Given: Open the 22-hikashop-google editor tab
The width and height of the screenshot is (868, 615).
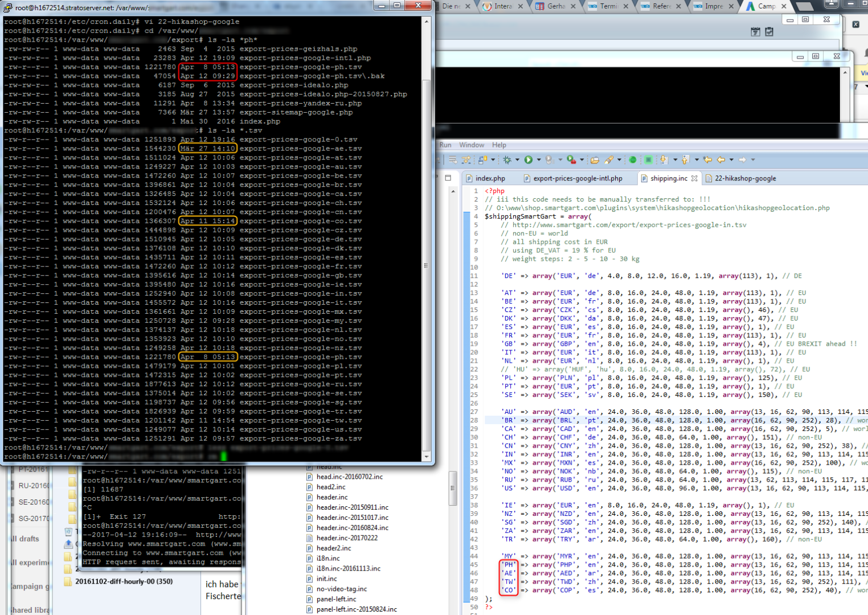Looking at the screenshot, I should pyautogui.click(x=745, y=179).
